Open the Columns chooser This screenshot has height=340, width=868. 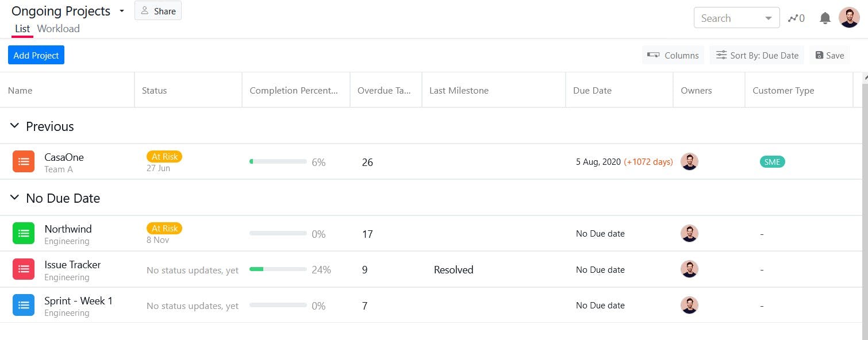point(673,55)
